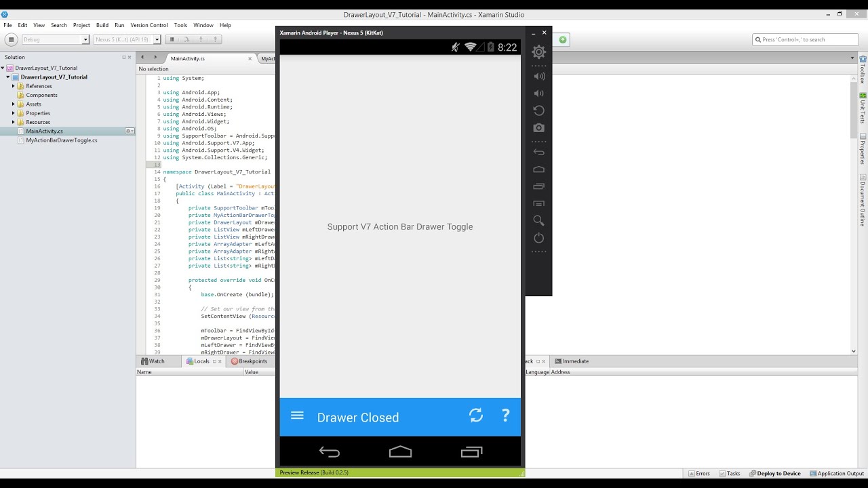Switch to the Breakpoints pad tab
The width and height of the screenshot is (868, 488).
click(250, 361)
